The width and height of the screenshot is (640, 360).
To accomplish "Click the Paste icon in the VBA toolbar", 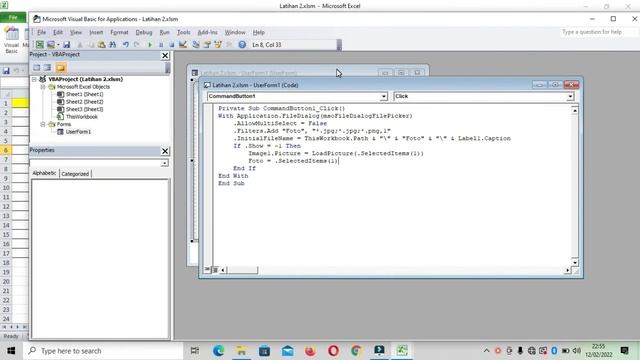I will (101, 44).
